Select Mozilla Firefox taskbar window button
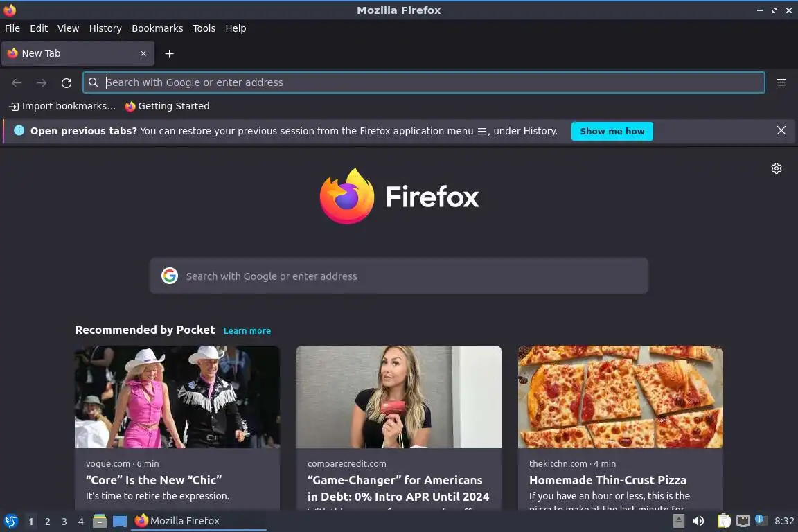Viewport: 798px width, 532px height. point(199,521)
